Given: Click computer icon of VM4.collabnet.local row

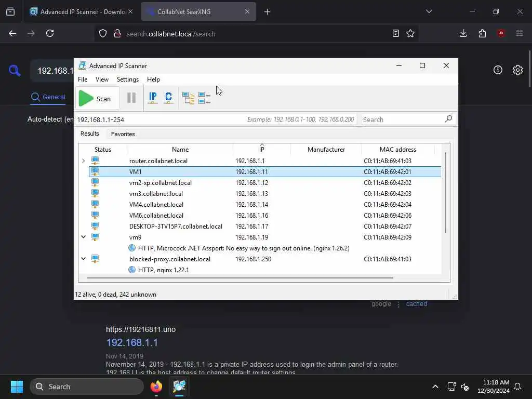Looking at the screenshot, I should (x=95, y=204).
